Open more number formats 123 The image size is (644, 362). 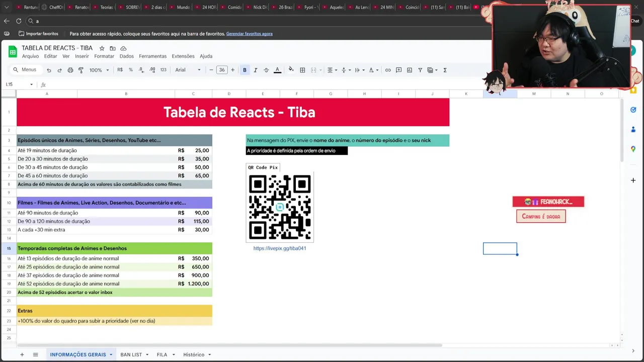click(x=163, y=70)
